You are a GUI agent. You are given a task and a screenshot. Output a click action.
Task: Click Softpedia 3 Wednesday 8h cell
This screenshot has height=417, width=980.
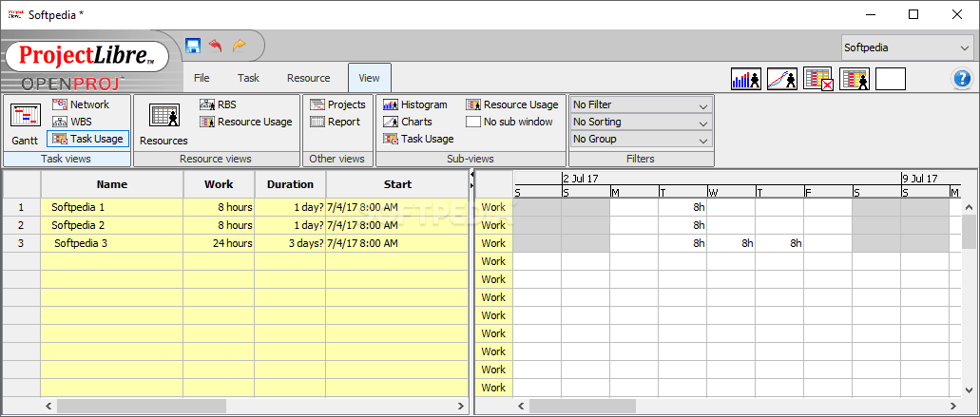tap(731, 243)
